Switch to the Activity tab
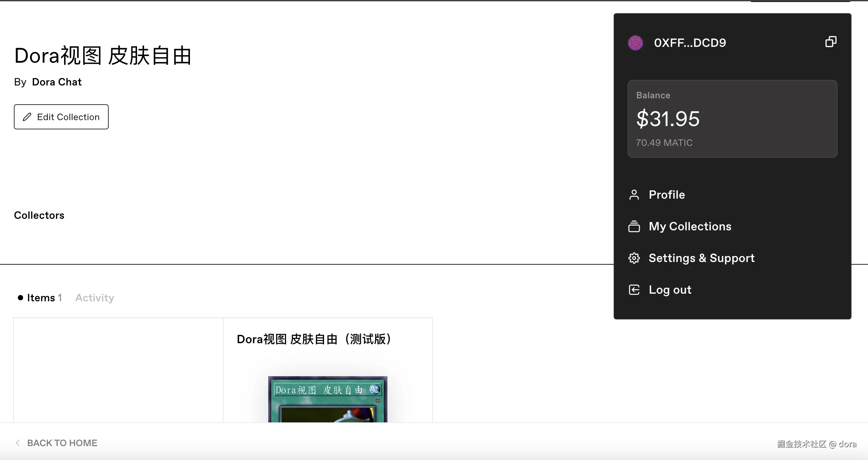 [94, 298]
